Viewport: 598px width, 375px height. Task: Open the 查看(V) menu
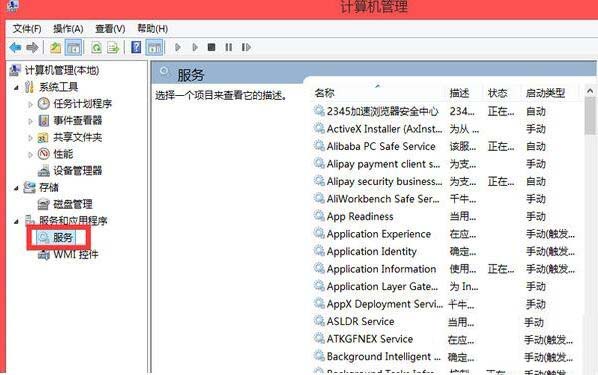point(110,29)
